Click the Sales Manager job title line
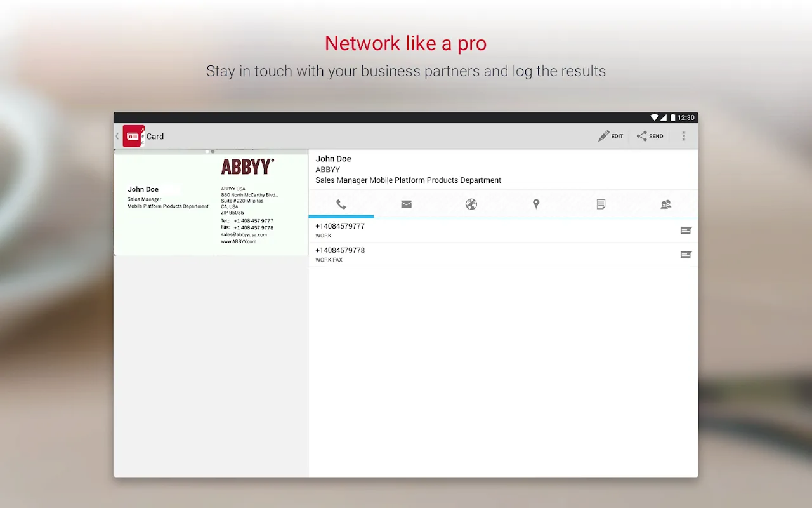Screen dimensions: 812x508 pos(408,180)
